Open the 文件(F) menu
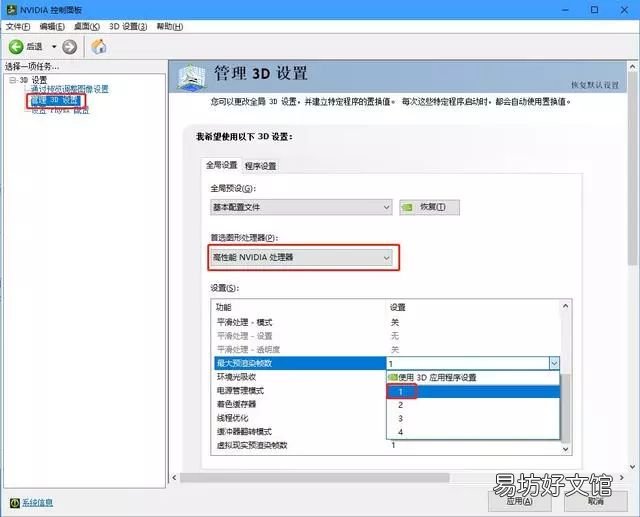640x517 pixels. coord(18,27)
